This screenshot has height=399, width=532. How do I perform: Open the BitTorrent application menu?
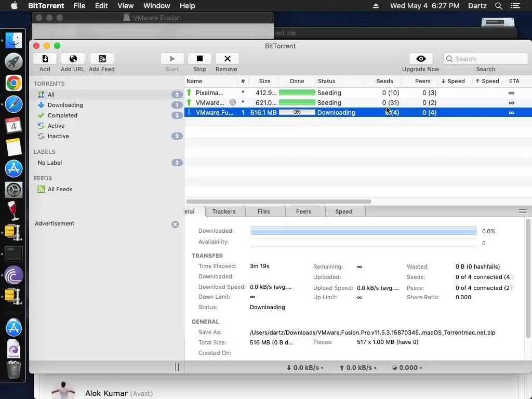(46, 6)
